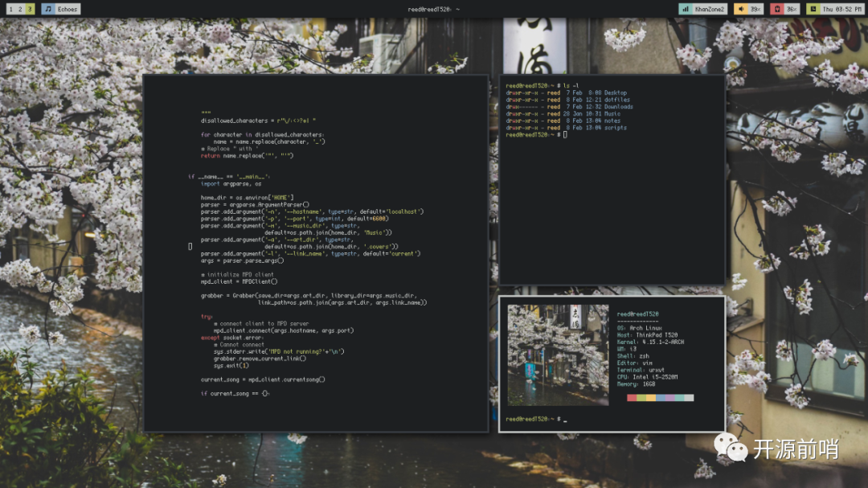
Task: Click the music glyph next to the Echoes label
Action: pos(47,9)
